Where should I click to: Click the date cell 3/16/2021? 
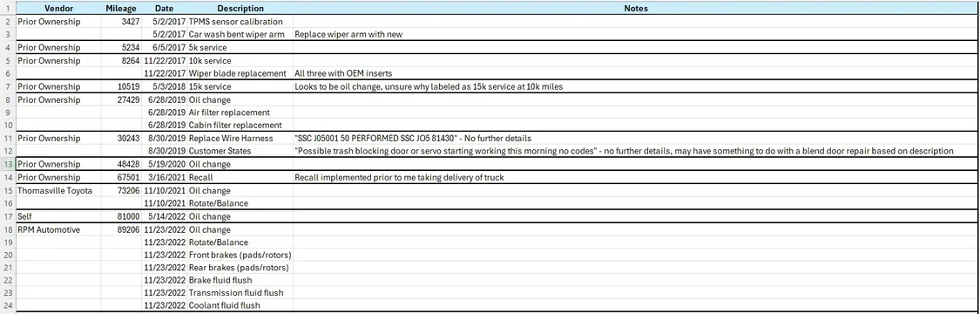tap(164, 178)
